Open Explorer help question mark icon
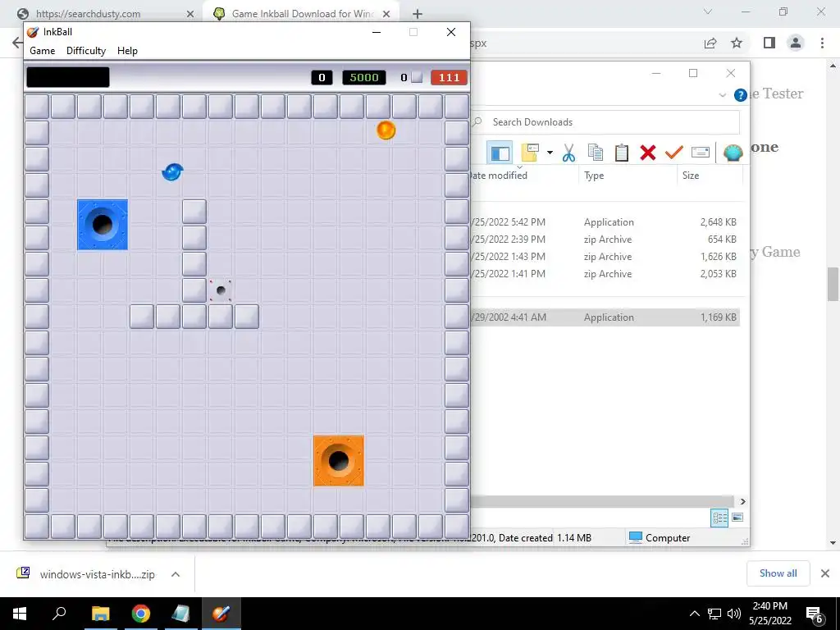The height and width of the screenshot is (630, 840). click(x=741, y=95)
